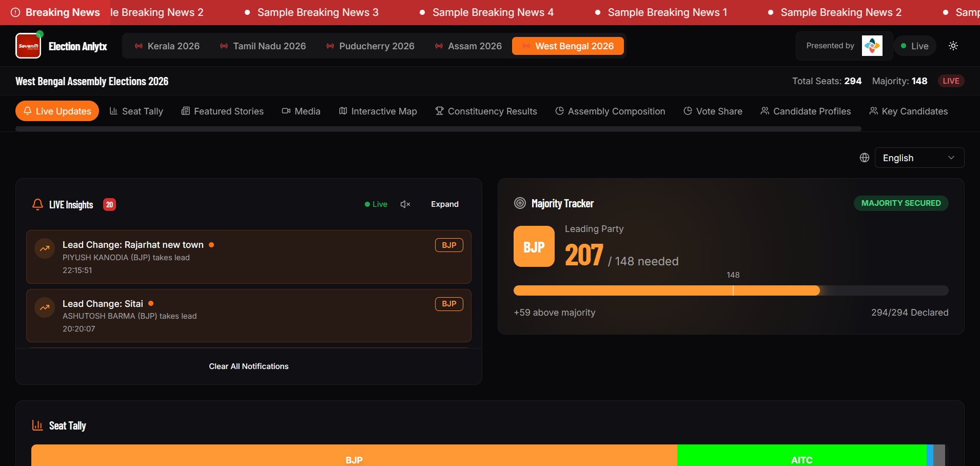Select the Tamil Nadu 2026 tab
The width and height of the screenshot is (980, 466).
(263, 46)
